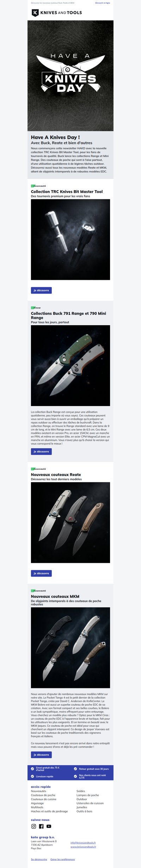Screen dimensions: 141x868
Task: Open the Couteaux de poche quick link
Action: [x=43, y=795]
